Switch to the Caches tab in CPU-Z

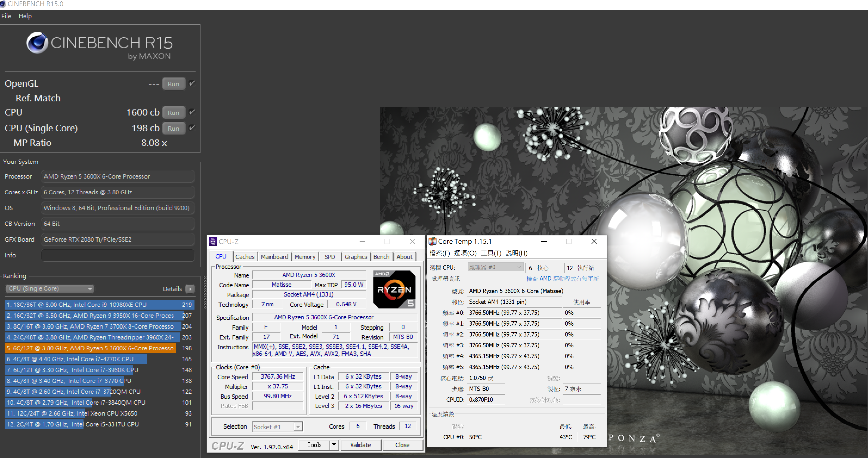[245, 257]
